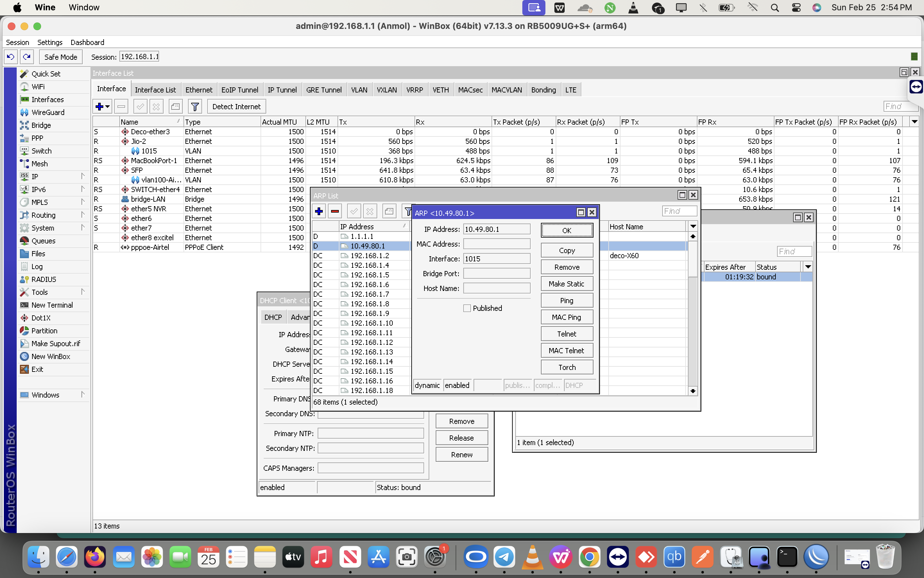Screen dimensions: 924x578
Task: Click OK in the ARP dialog
Action: (x=567, y=231)
